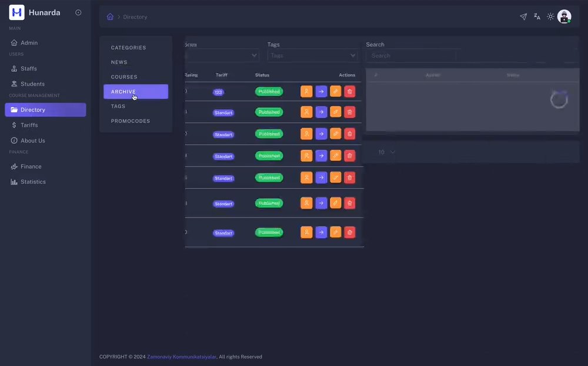
Task: Click the paper plane send icon
Action: pos(523,16)
